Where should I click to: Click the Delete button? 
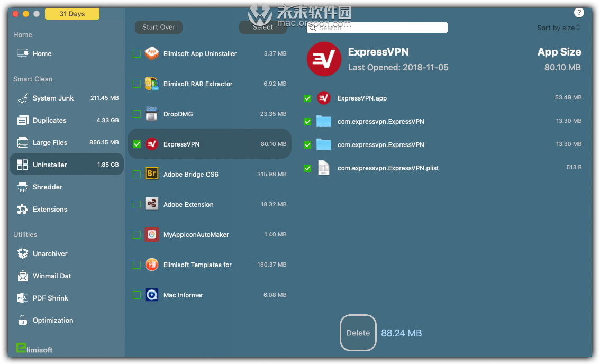[x=358, y=333]
